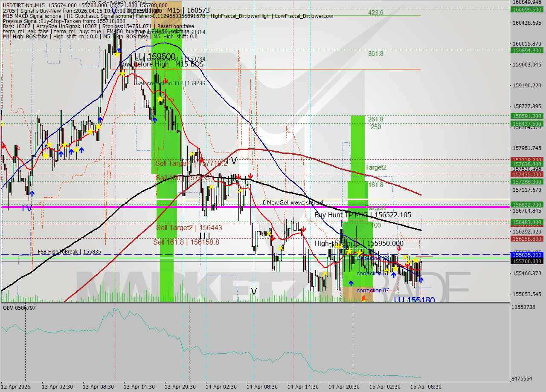Click the rightmost blue buy arrow near 15 Apr

pyautogui.click(x=421, y=280)
